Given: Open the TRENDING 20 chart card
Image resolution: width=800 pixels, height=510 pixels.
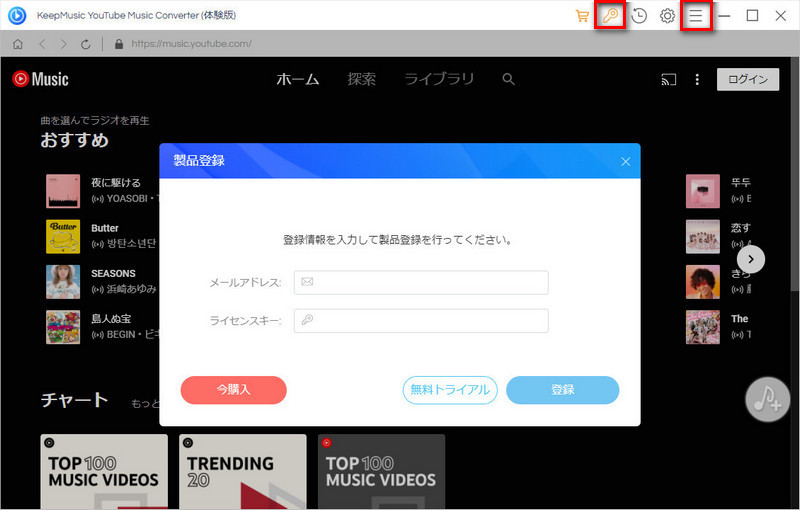Looking at the screenshot, I should (x=243, y=472).
